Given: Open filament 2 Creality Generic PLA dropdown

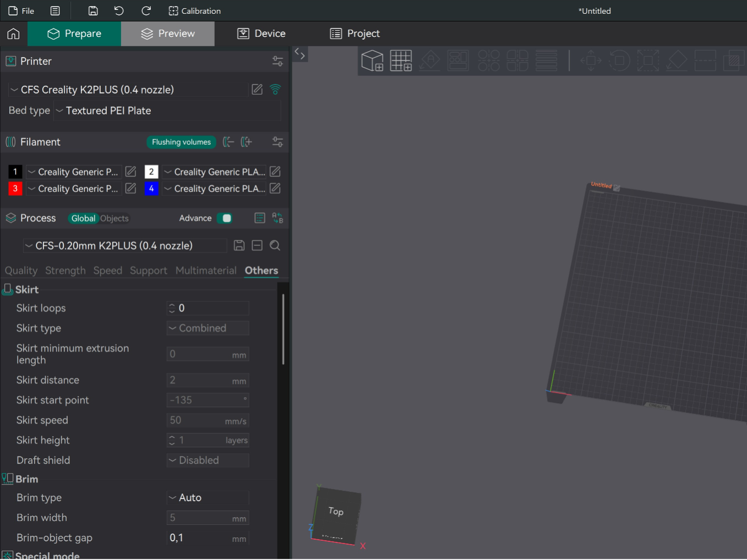Looking at the screenshot, I should pyautogui.click(x=215, y=172).
